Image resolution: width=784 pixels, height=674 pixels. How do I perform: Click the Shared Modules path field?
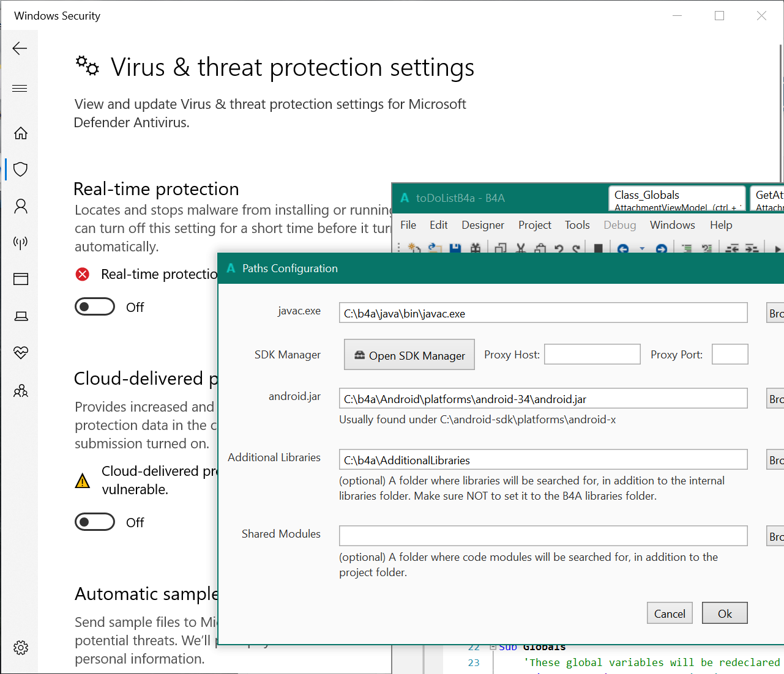click(x=543, y=536)
